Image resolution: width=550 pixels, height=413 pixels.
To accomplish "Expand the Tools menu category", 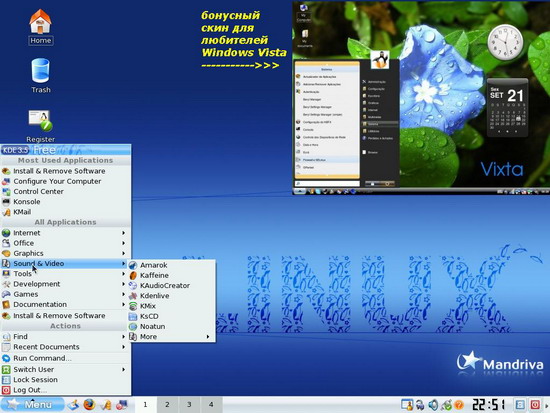I will pyautogui.click(x=66, y=273).
